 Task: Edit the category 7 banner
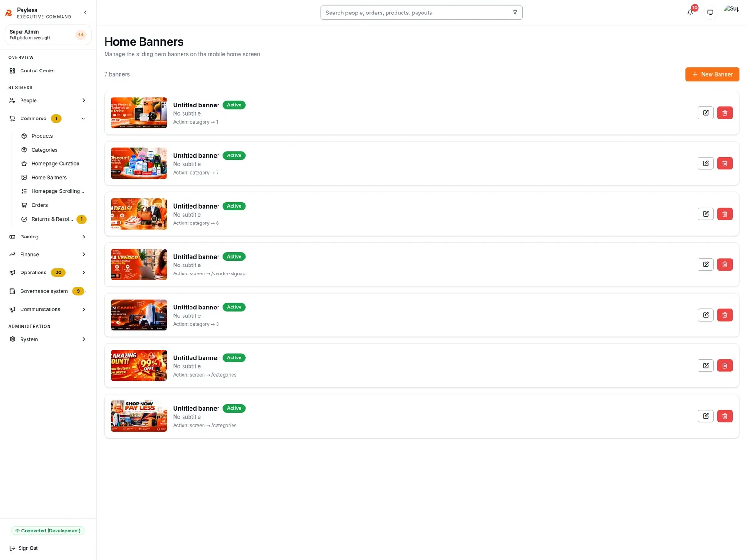705,163
